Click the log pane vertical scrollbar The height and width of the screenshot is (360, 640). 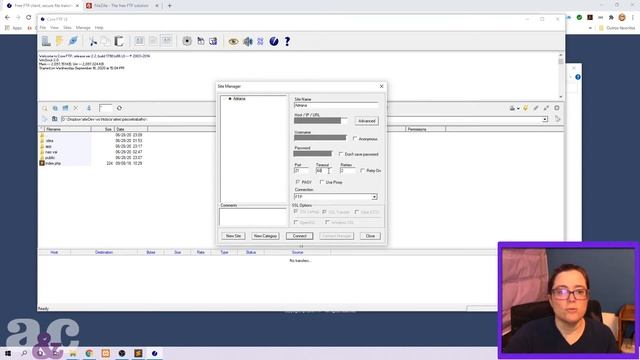point(561,76)
